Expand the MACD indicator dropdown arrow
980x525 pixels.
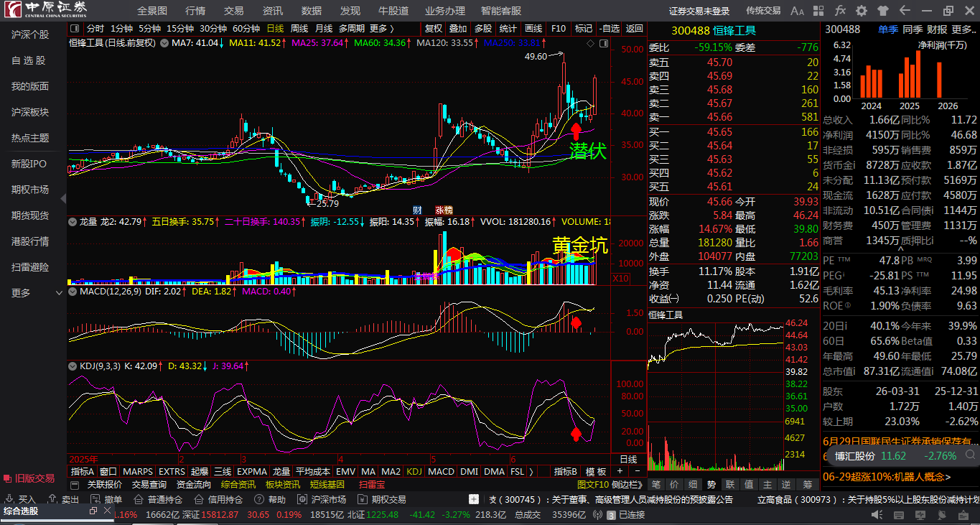(x=73, y=292)
